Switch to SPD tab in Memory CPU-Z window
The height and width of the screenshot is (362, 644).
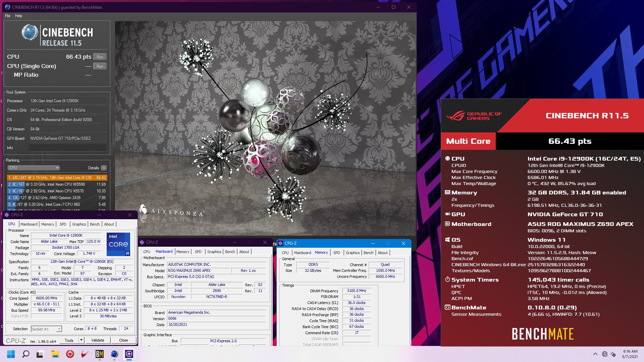click(337, 253)
